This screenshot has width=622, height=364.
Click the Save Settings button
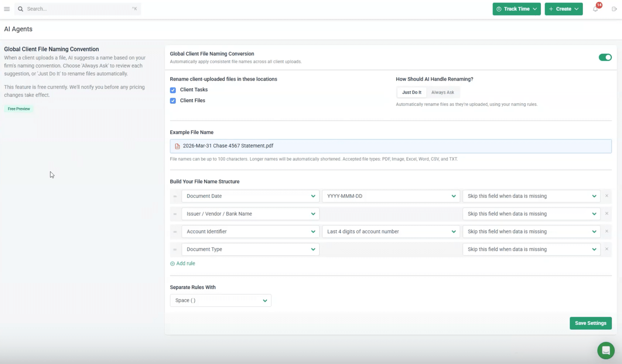pyautogui.click(x=590, y=323)
